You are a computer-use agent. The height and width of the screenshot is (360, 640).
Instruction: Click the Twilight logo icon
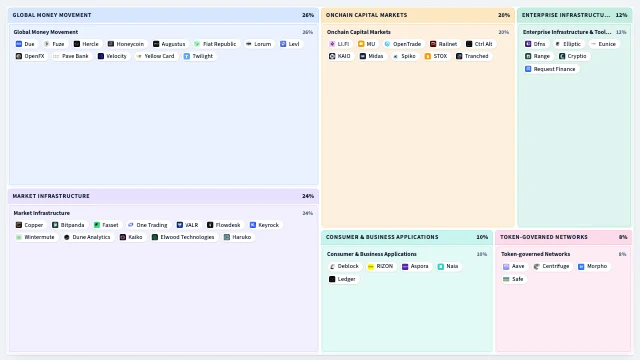point(187,56)
